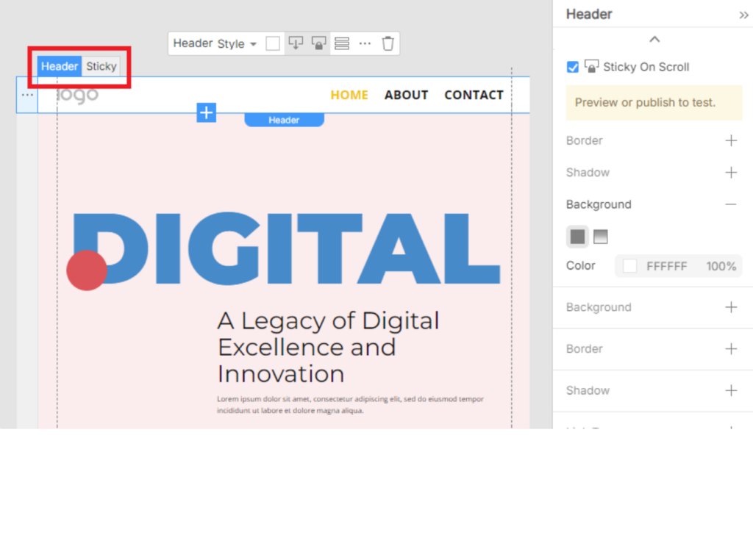Expand the Border section below the yellow notice
753x560 pixels.
click(731, 140)
